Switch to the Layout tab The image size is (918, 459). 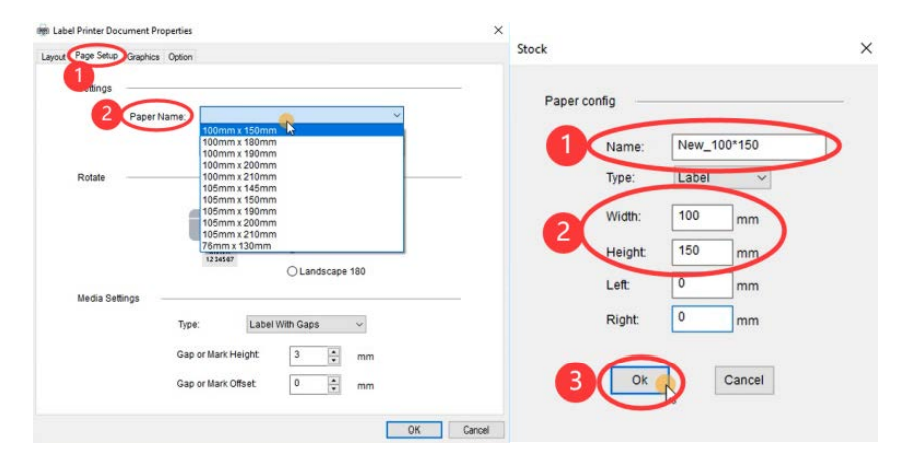[53, 57]
